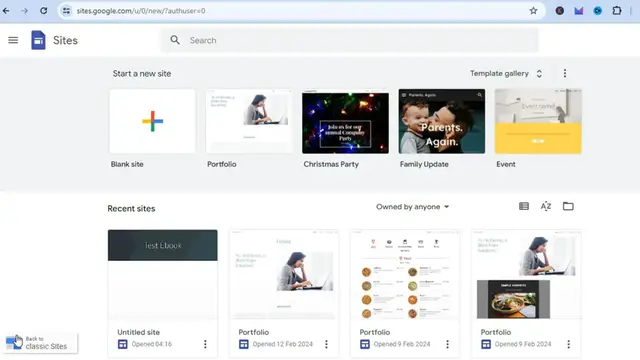Viewport: 640px width, 360px height.
Task: Click Back to classic Sites button
Action: (x=40, y=343)
